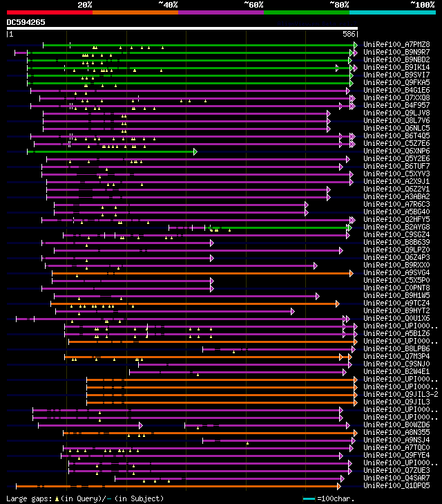Open hit UniRef100_B8LPB6

396,348
